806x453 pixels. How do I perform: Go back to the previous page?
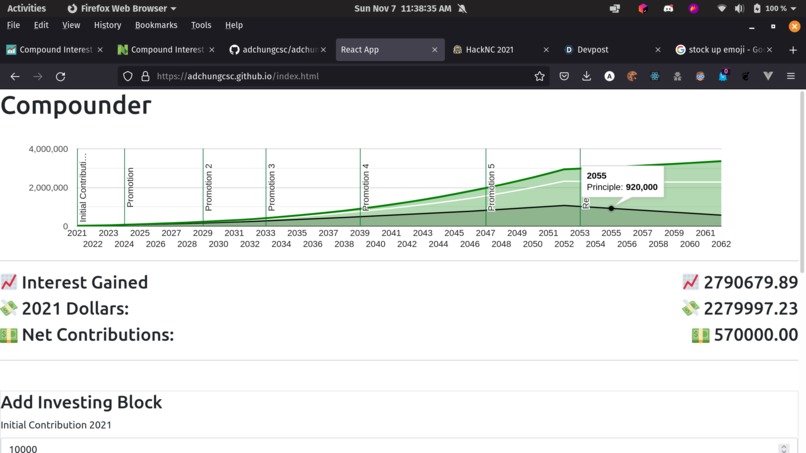tap(15, 77)
